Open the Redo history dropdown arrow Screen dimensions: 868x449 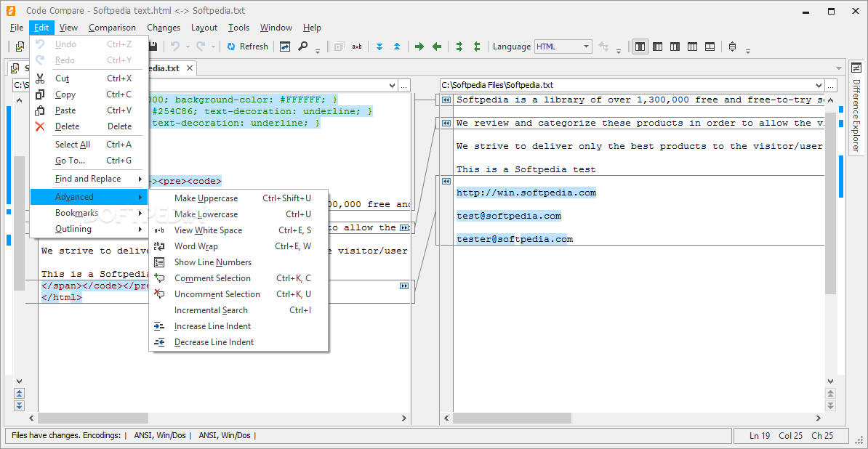coord(213,46)
